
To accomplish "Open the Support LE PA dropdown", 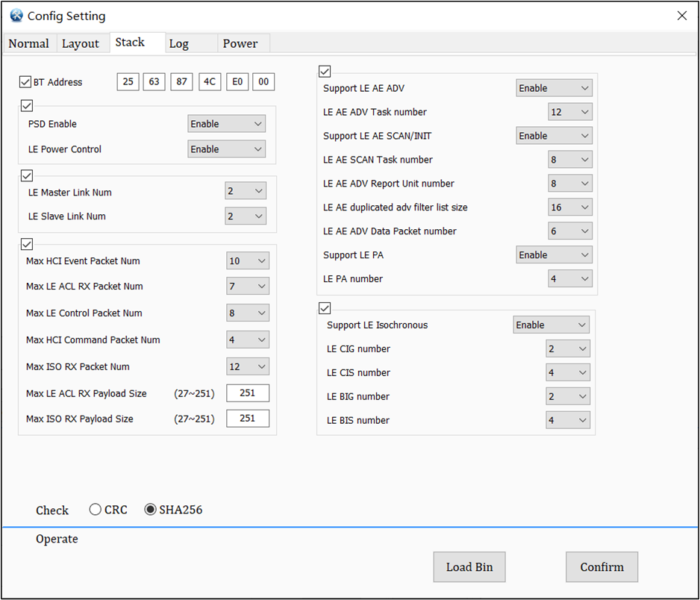I will tap(554, 254).
